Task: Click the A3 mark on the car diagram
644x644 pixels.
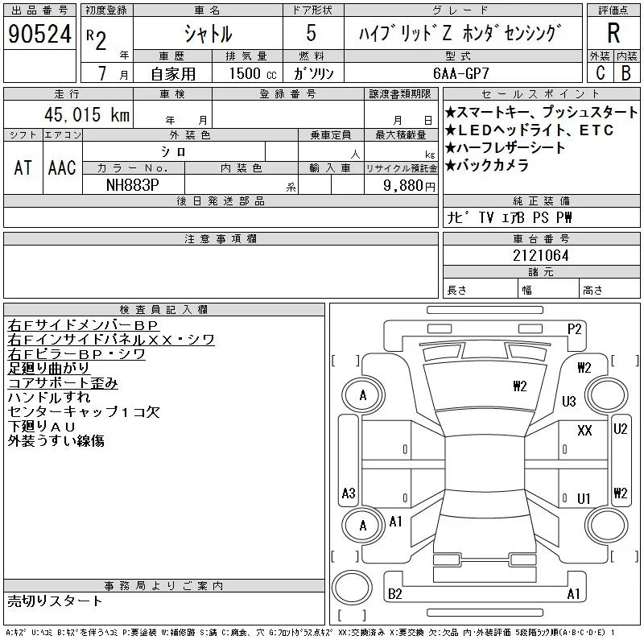Action: pyautogui.click(x=349, y=493)
